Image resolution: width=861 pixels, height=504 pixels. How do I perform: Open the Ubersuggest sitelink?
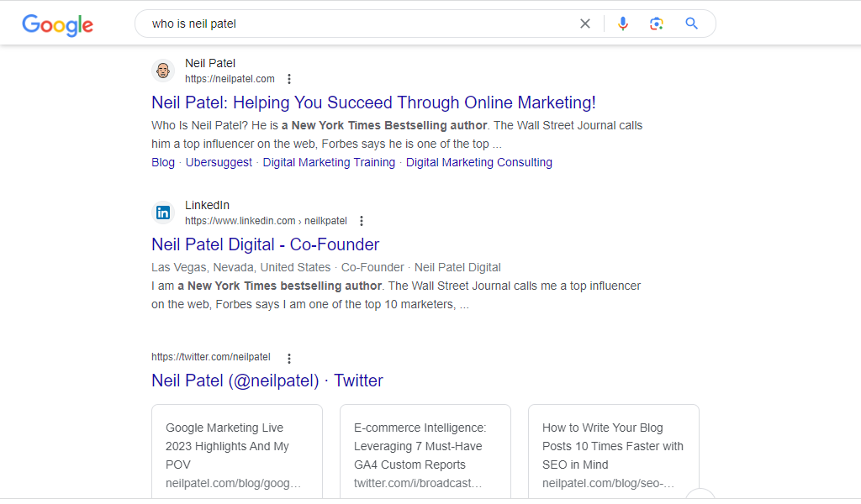pos(219,162)
